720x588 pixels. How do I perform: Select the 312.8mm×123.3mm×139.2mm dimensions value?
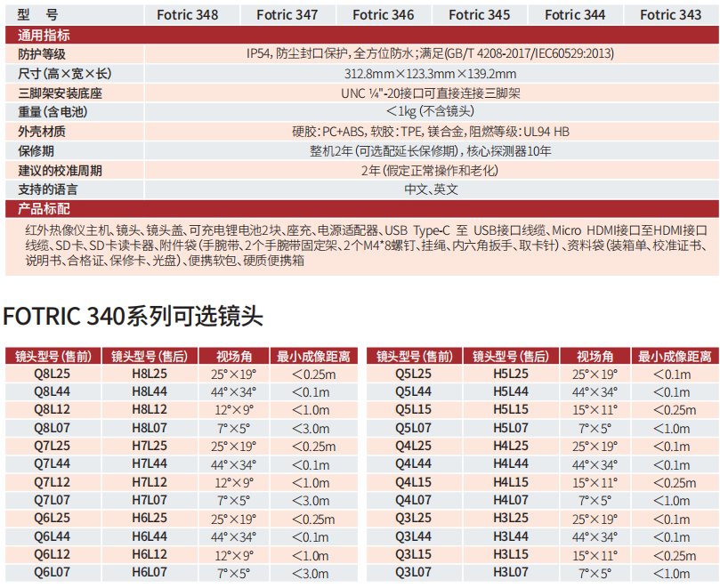pyautogui.click(x=430, y=74)
